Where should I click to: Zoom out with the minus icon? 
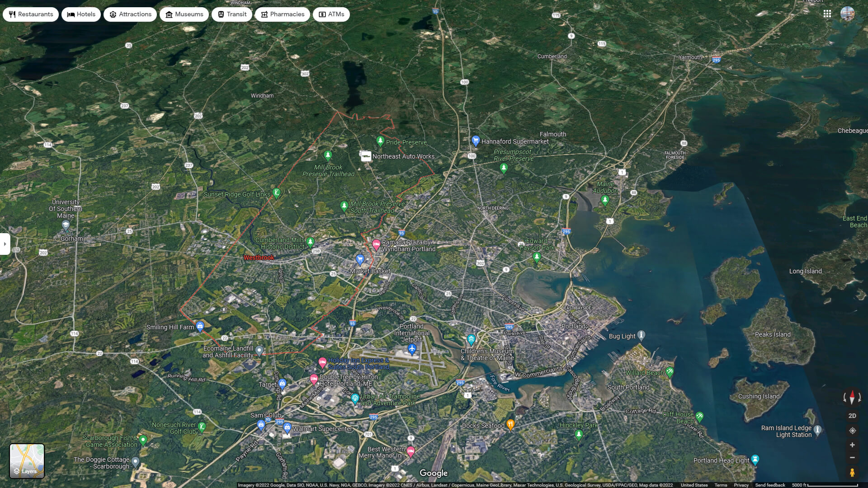click(852, 457)
